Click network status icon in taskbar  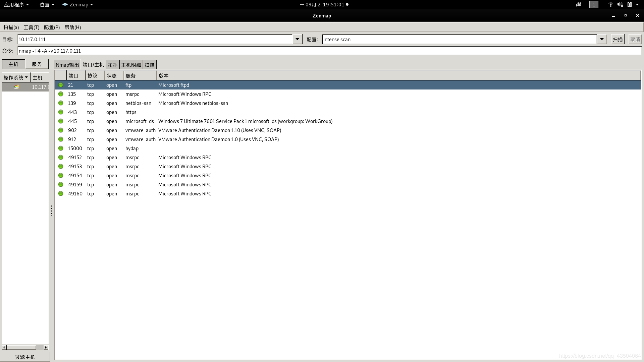click(x=609, y=4)
